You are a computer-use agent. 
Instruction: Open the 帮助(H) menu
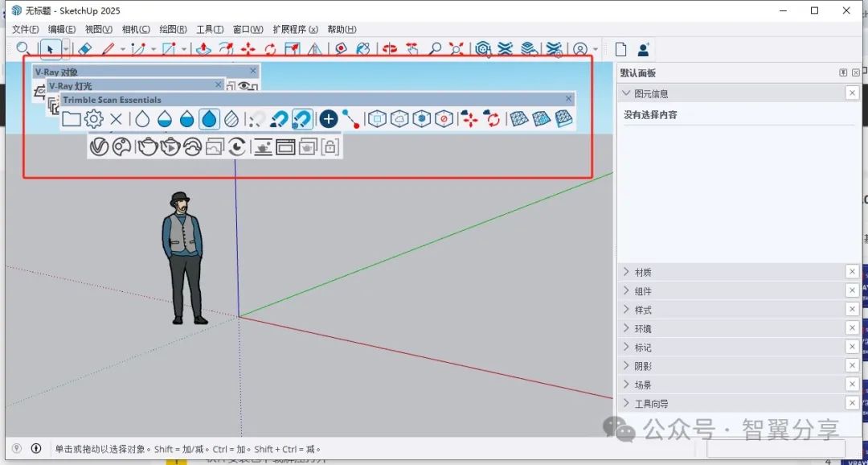coord(342,30)
